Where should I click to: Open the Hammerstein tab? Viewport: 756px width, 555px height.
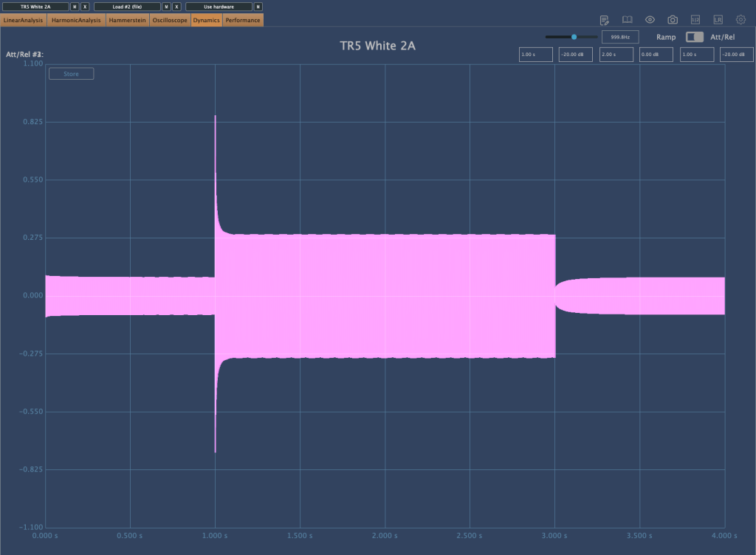click(x=127, y=20)
